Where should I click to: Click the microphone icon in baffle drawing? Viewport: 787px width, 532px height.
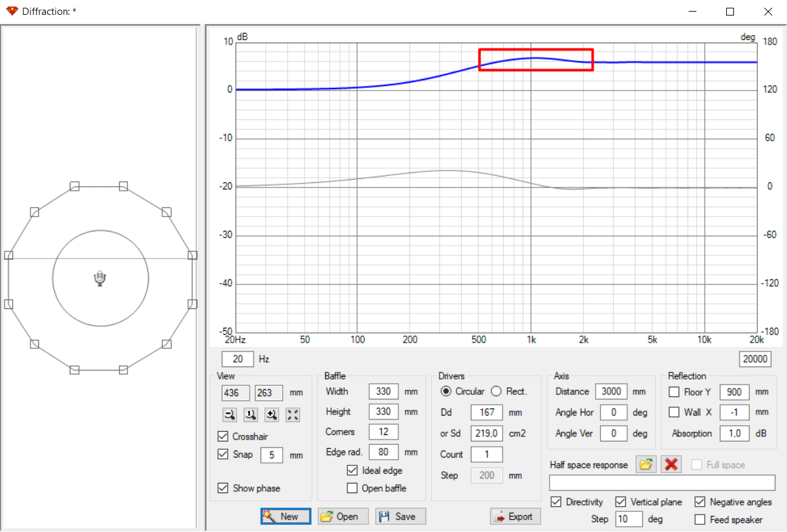[x=100, y=279]
